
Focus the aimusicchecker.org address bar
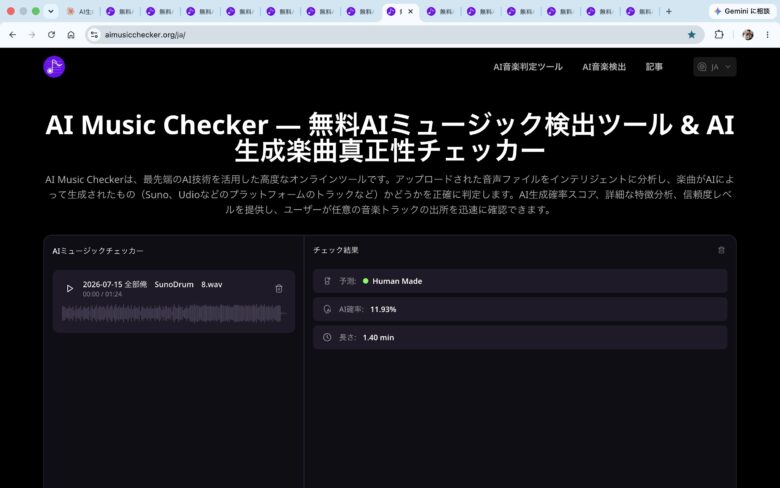(393, 35)
